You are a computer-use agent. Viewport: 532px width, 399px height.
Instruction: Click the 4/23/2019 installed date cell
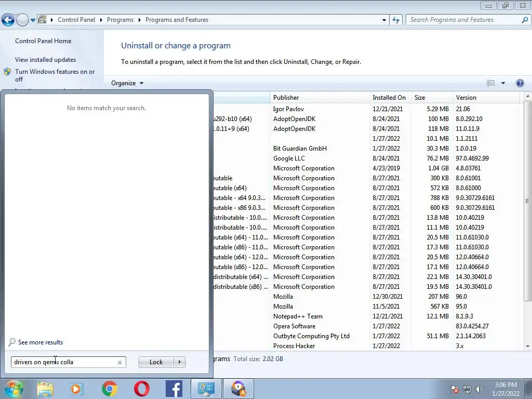pyautogui.click(x=386, y=168)
